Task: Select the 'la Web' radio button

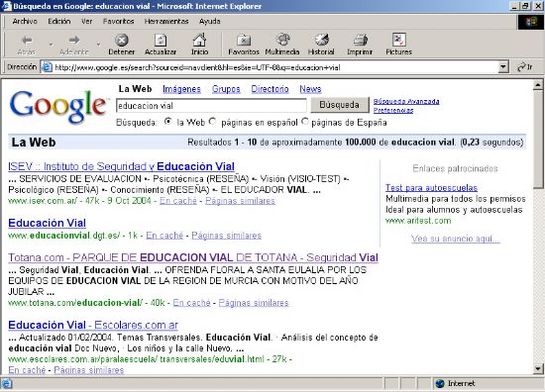Action: click(x=168, y=122)
